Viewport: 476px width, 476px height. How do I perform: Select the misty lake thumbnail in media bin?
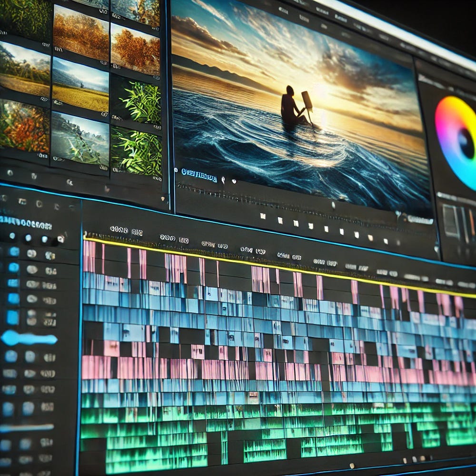pos(80,139)
